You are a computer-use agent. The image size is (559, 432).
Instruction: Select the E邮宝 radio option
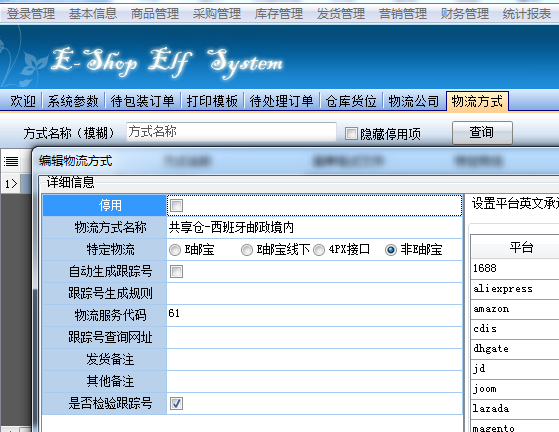pos(175,250)
